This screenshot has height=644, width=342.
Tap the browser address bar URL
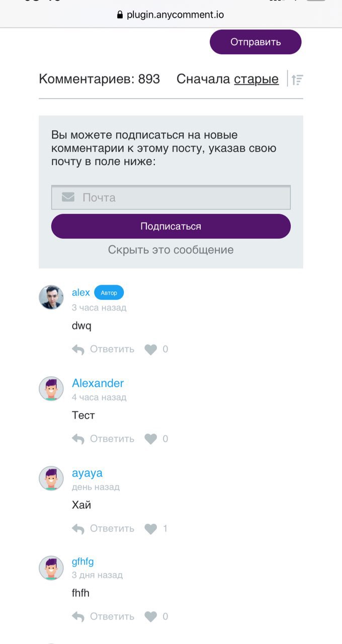tap(171, 15)
